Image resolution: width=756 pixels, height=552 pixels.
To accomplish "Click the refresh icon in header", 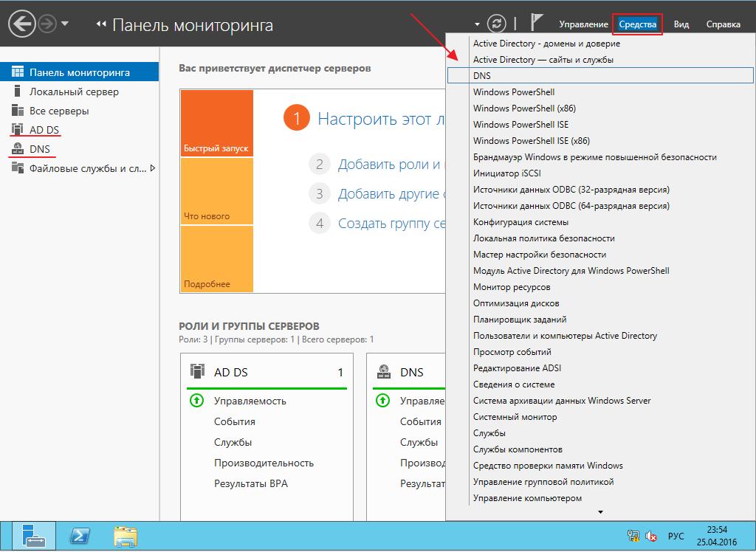I will 498,24.
